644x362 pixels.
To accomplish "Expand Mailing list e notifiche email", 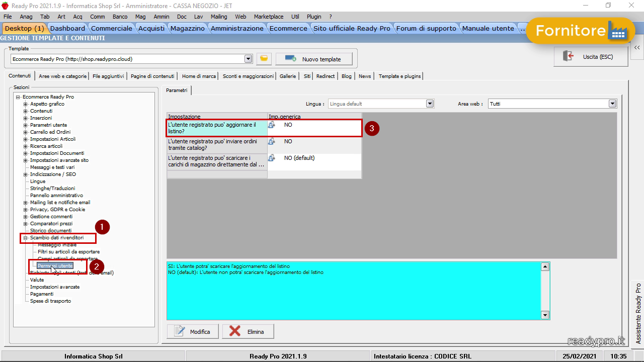I will pos(26,203).
